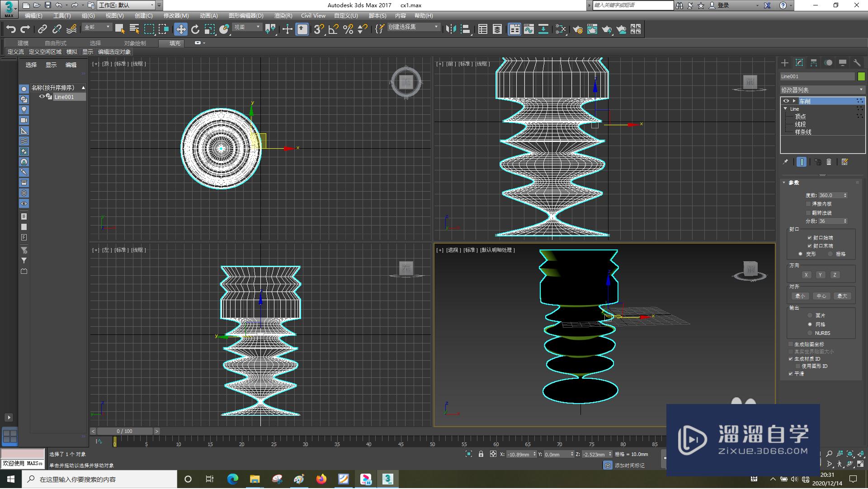Screen dimensions: 868x489
Task: Activate the Select and Rotate tool
Action: (195, 29)
